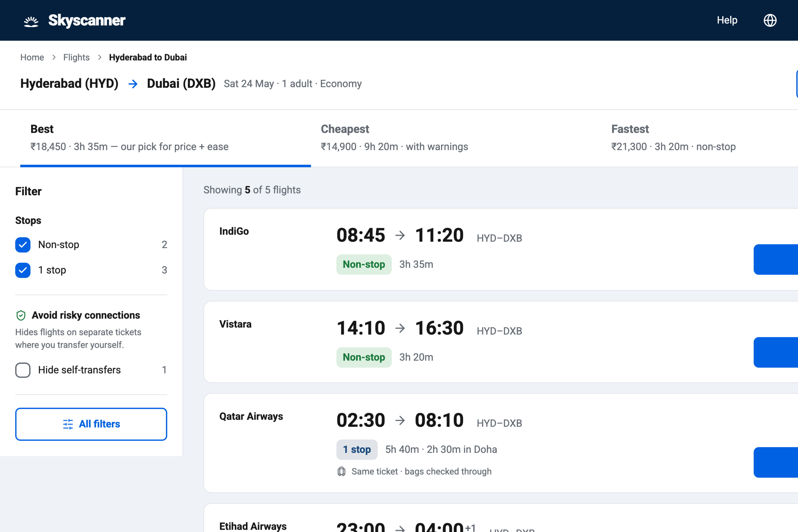Click trip details Sat 24 May 1 adult Economy
The width and height of the screenshot is (798, 532).
tap(293, 84)
